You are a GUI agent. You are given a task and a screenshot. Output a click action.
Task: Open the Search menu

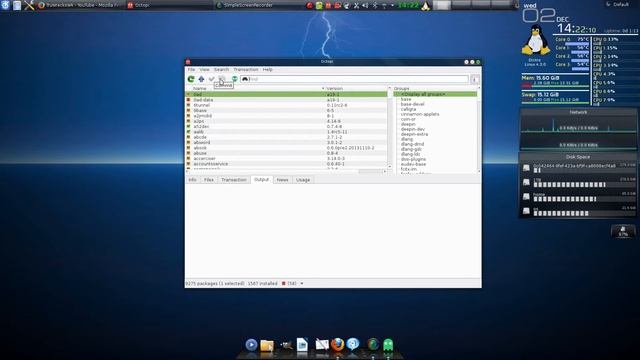tap(221, 70)
